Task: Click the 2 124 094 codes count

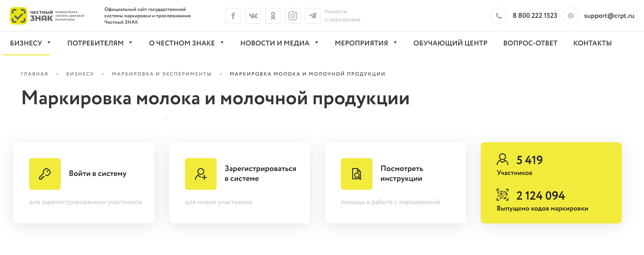Action: click(x=541, y=195)
